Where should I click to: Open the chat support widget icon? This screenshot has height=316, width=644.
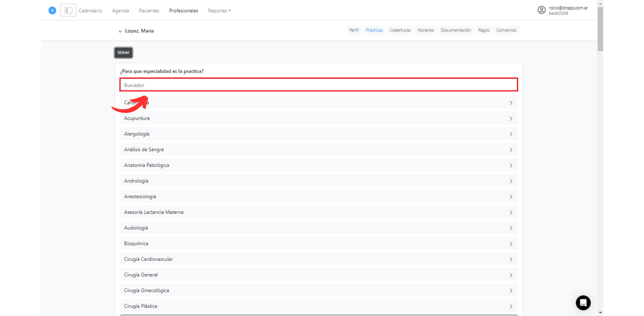click(x=583, y=303)
